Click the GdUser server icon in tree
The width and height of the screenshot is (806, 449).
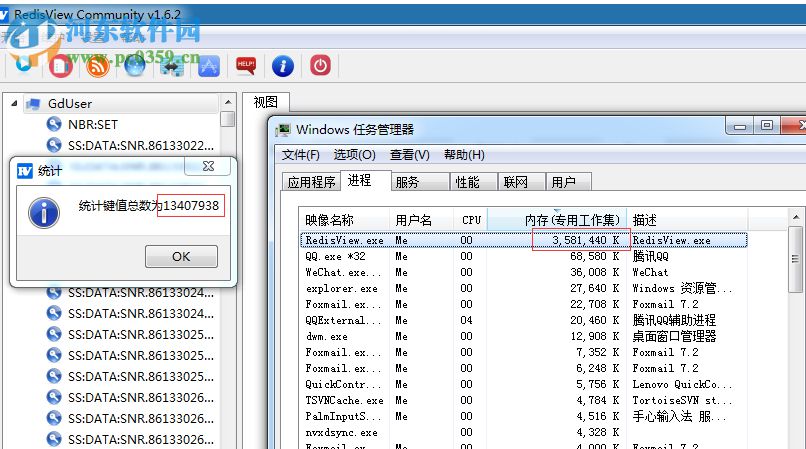(x=33, y=104)
